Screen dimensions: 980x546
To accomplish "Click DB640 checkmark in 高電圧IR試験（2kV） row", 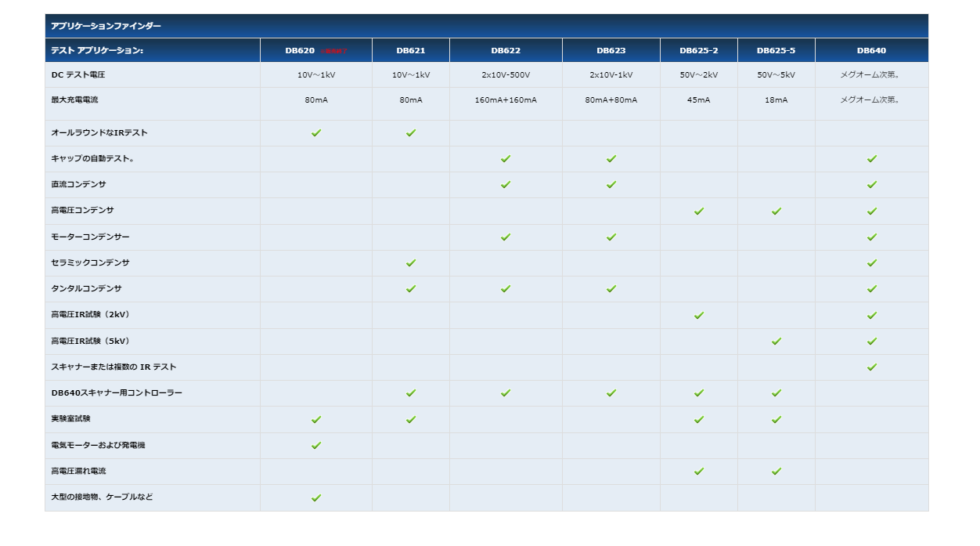I will (872, 316).
